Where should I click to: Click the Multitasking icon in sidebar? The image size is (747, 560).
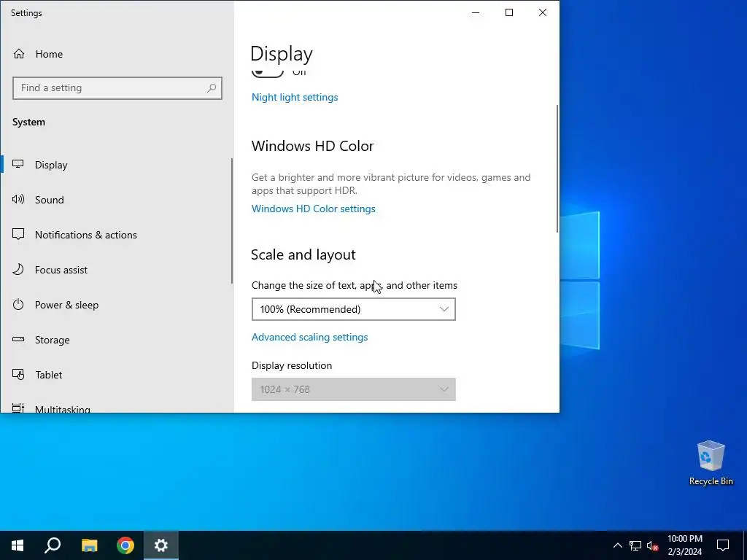(18, 408)
